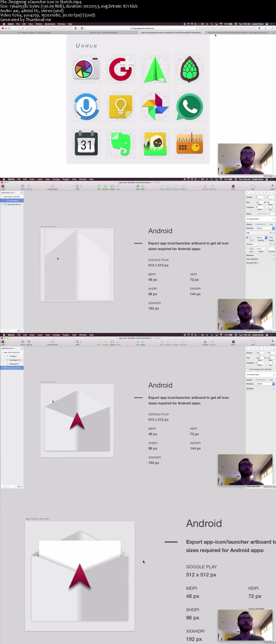Click the Spotlight search icon in the Safari frame menu bar
The height and width of the screenshot is (644, 276).
(x=212, y=24)
